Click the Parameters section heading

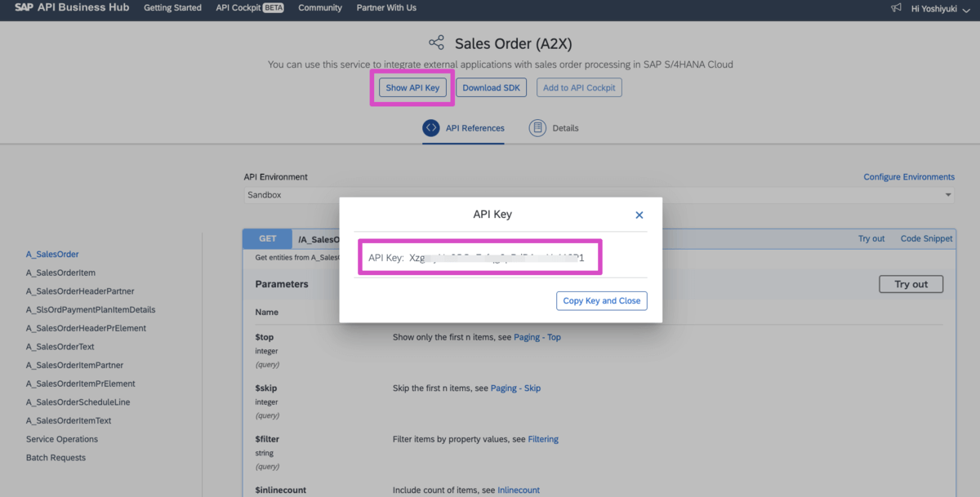point(282,284)
